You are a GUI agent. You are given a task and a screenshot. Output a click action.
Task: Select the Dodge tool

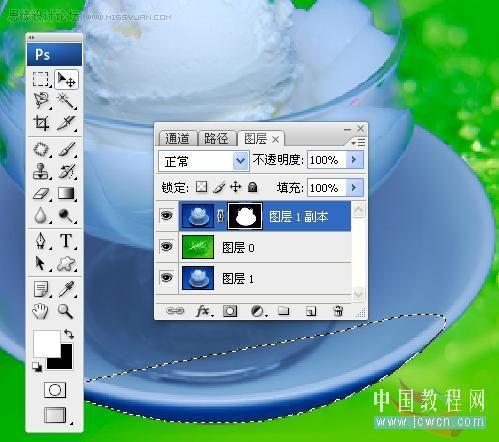(66, 216)
